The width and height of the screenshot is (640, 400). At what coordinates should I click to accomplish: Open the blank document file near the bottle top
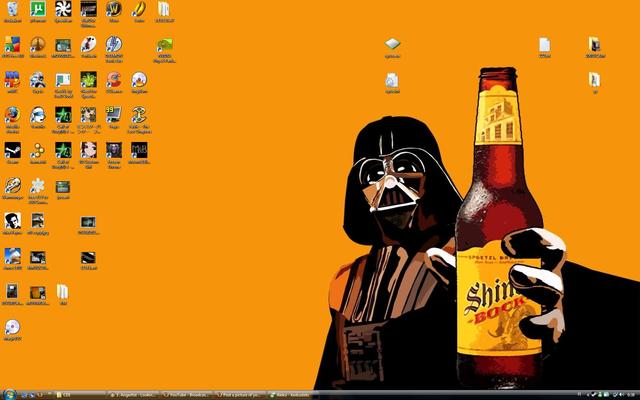point(544,44)
